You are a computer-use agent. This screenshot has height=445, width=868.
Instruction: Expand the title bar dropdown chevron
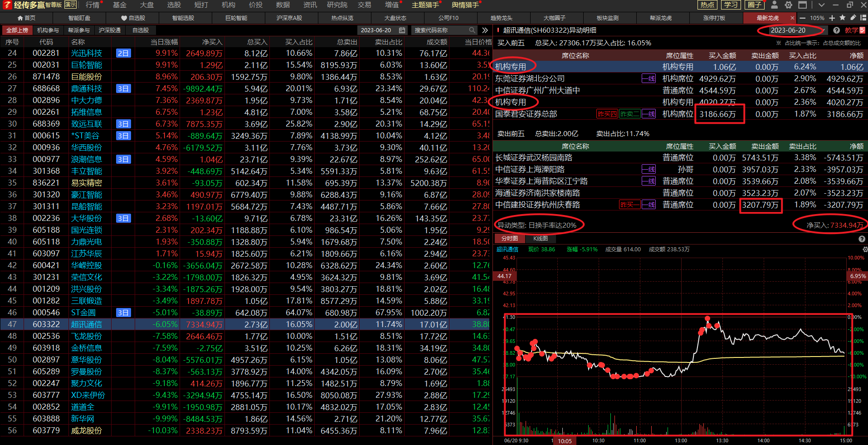(821, 5)
